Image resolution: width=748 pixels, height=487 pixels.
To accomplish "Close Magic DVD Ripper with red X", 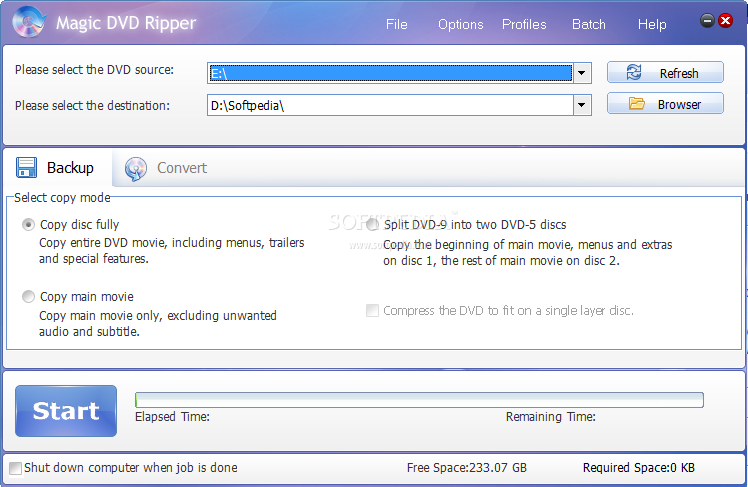I will coord(725,21).
